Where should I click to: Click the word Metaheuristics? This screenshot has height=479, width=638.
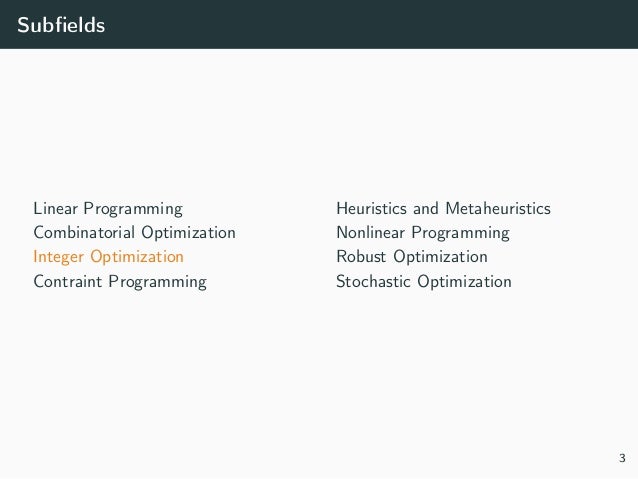coord(498,209)
